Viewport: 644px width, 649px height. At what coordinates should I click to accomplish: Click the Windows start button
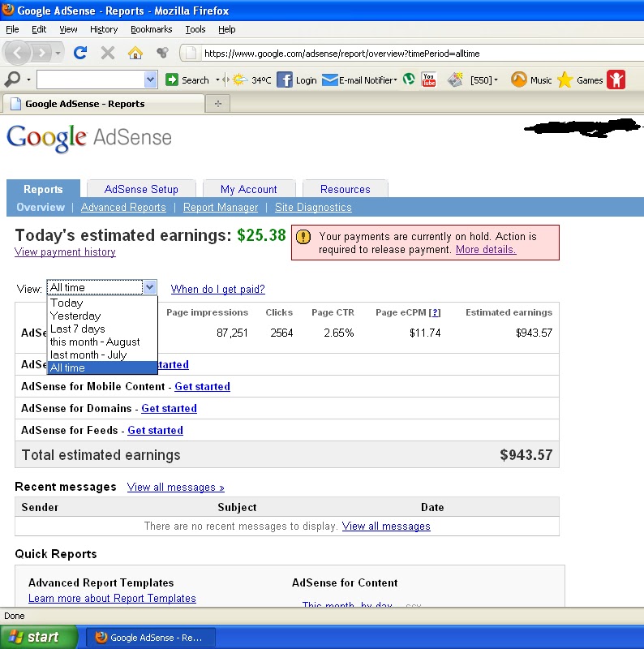(39, 637)
